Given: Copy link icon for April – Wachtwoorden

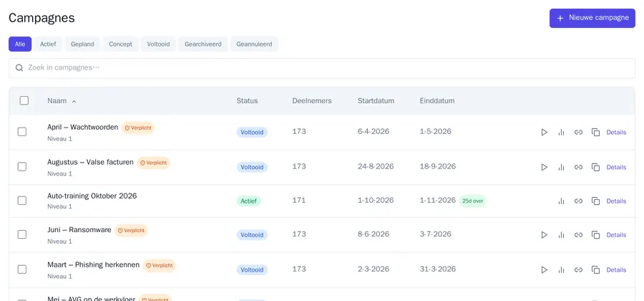Looking at the screenshot, I should [578, 133].
